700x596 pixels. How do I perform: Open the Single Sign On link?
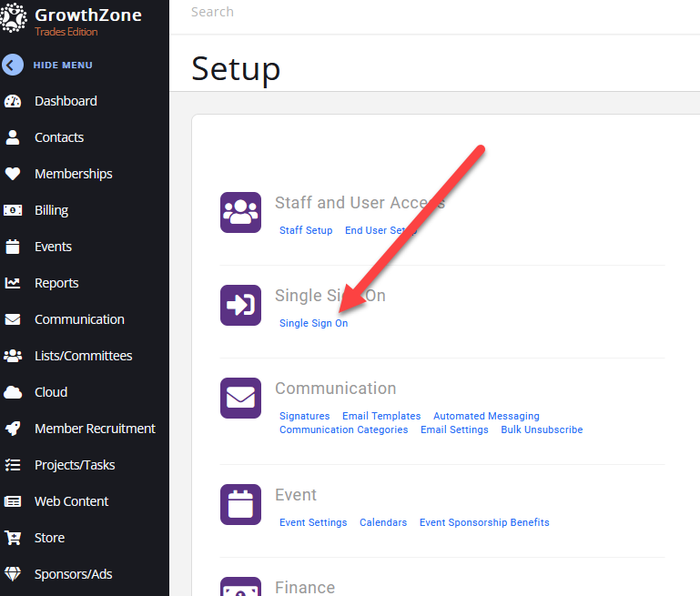click(x=313, y=324)
